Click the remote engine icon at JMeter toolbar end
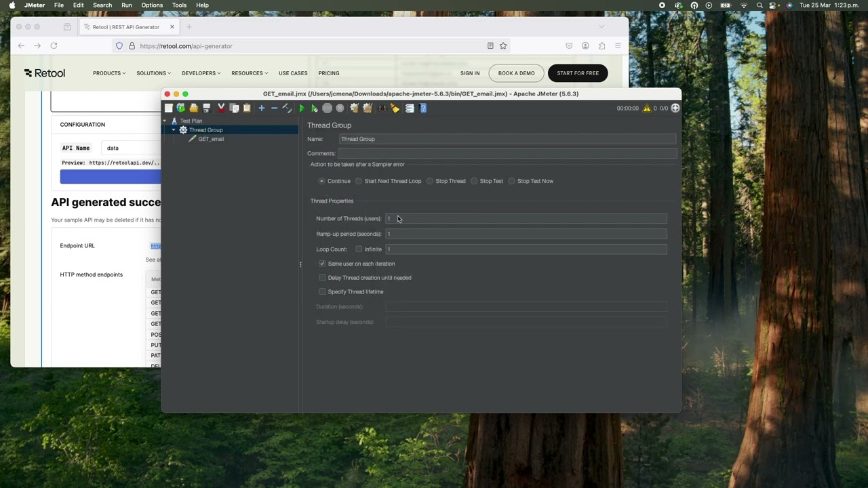The width and height of the screenshot is (868, 488). 675,108
